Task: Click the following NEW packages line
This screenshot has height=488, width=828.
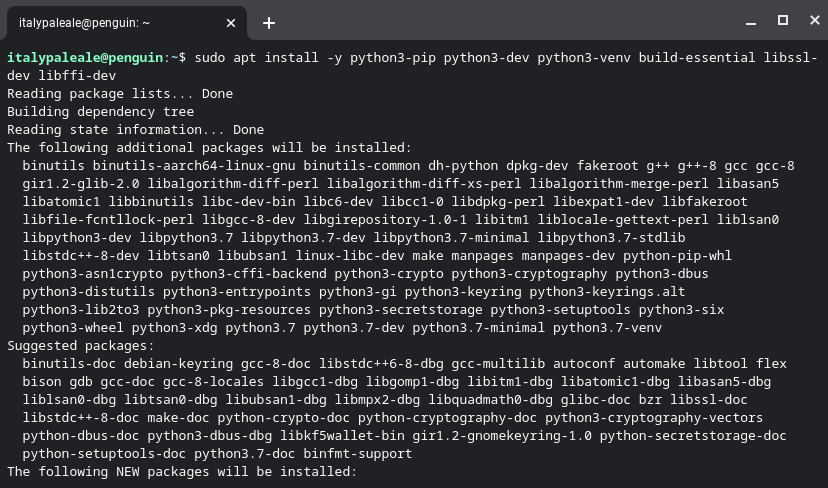Action: (181, 471)
